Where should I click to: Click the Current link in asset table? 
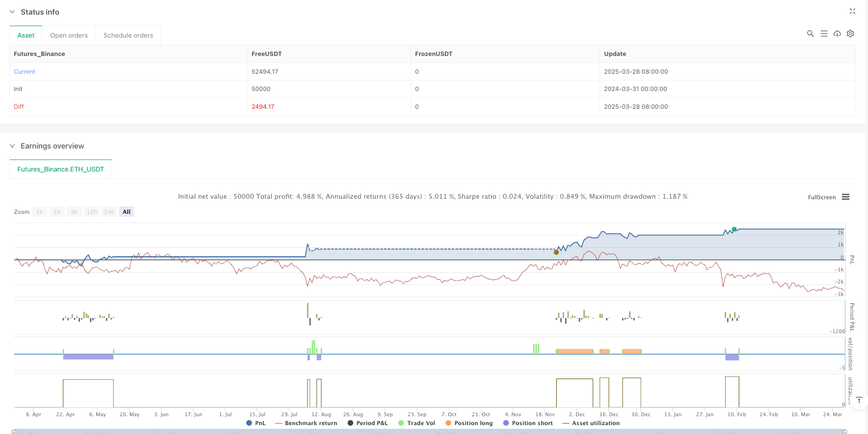(25, 72)
